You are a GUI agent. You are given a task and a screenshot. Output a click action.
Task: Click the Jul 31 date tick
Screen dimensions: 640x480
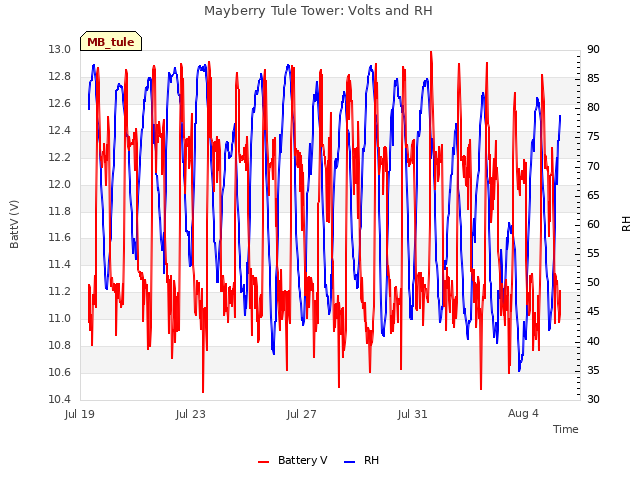pyautogui.click(x=413, y=414)
